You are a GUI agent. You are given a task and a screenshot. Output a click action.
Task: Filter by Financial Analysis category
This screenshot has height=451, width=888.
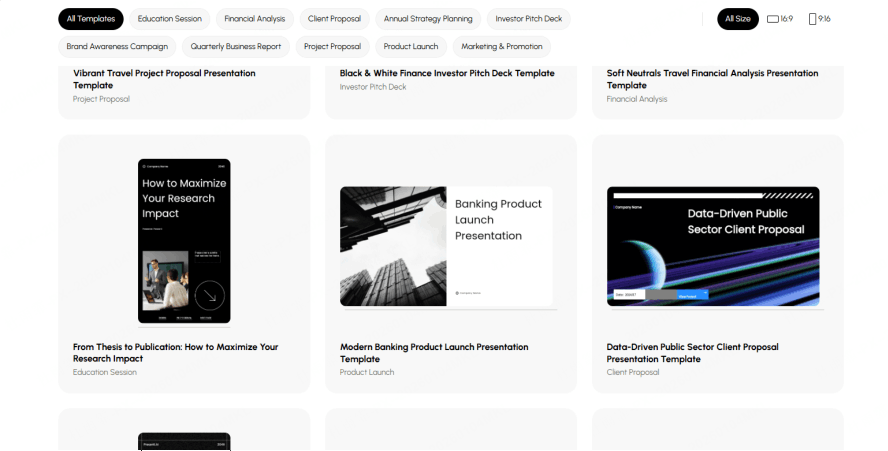coord(255,19)
